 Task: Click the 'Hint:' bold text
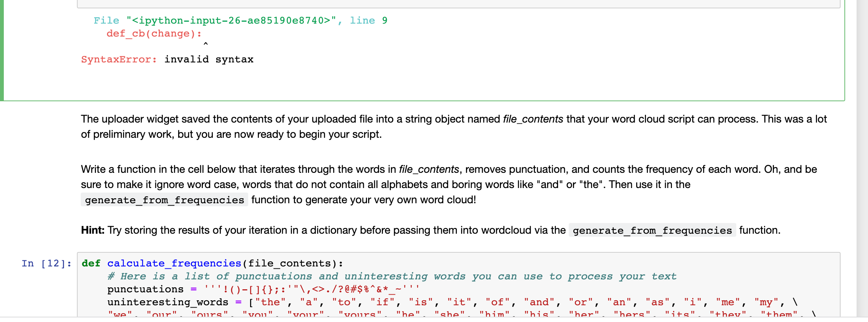tap(93, 230)
